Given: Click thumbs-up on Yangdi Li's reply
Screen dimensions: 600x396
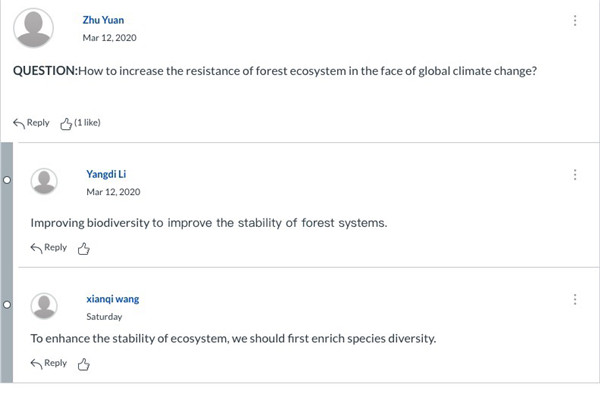Looking at the screenshot, I should [83, 249].
